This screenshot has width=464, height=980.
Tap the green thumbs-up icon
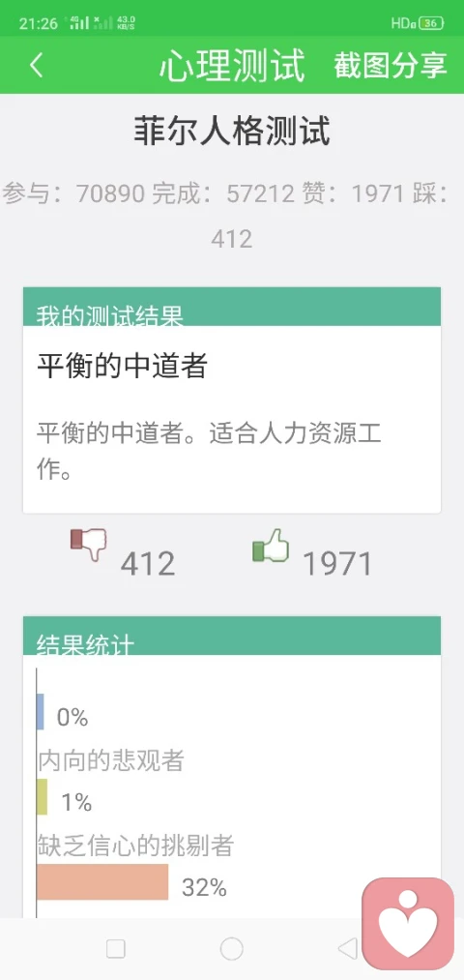[271, 545]
